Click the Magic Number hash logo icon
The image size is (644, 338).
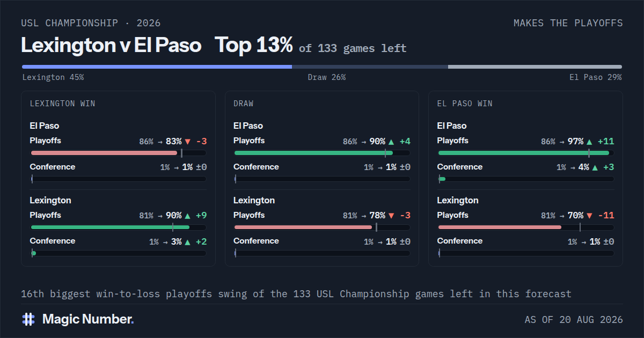[x=28, y=319]
